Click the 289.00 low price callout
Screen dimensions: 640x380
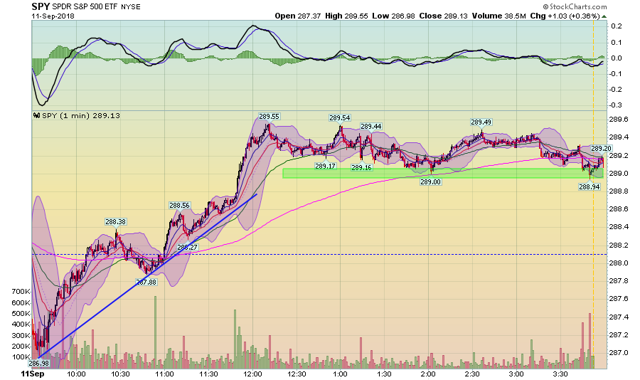coord(430,182)
